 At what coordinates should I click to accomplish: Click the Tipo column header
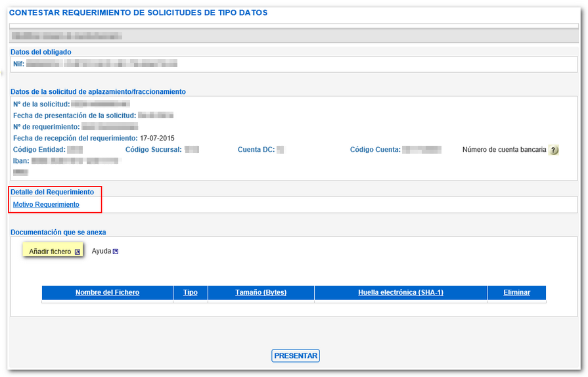191,293
